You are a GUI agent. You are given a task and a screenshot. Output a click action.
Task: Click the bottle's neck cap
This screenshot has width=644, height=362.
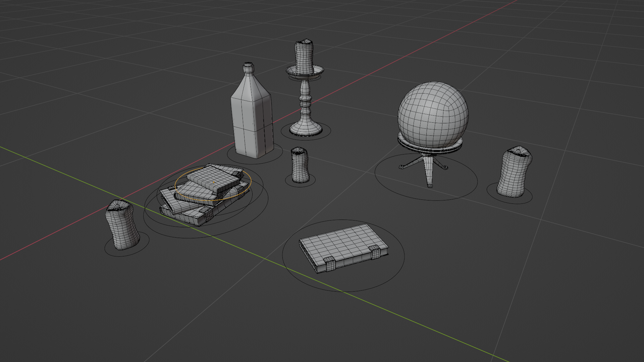[248, 68]
